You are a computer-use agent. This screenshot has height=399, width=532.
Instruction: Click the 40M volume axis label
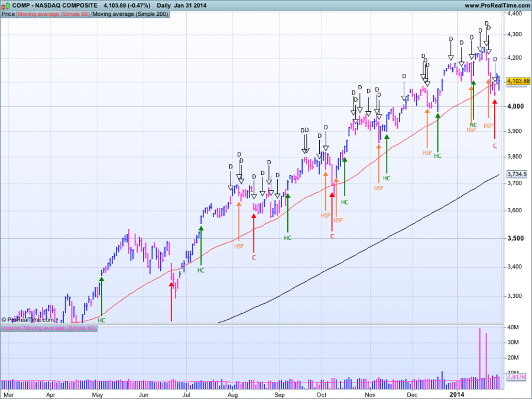[x=513, y=327]
